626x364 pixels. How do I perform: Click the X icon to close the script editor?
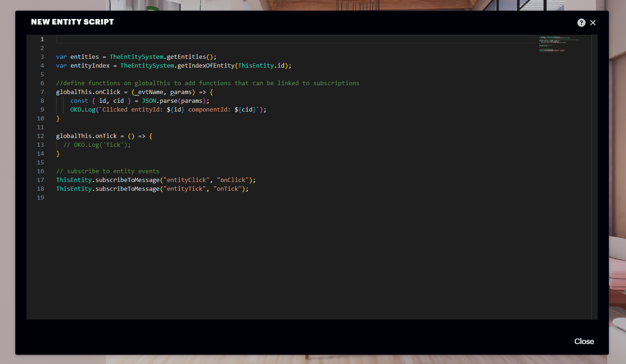[x=593, y=22]
